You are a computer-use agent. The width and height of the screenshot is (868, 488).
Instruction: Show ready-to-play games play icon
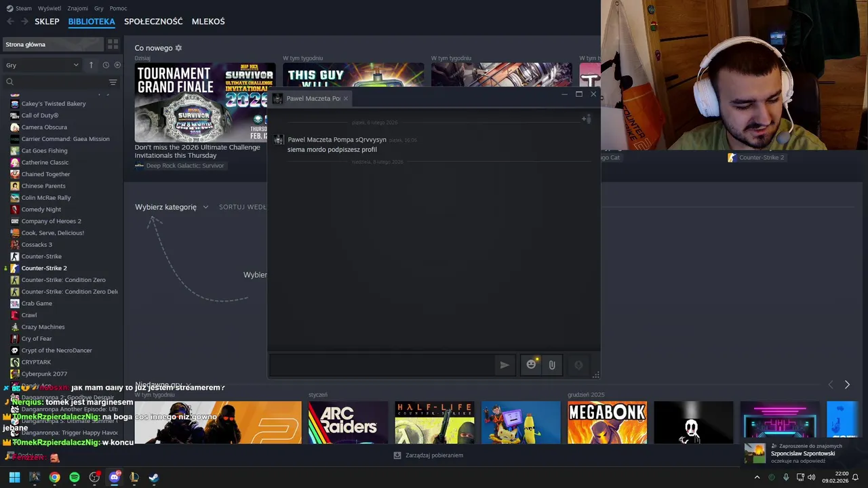pos(117,65)
